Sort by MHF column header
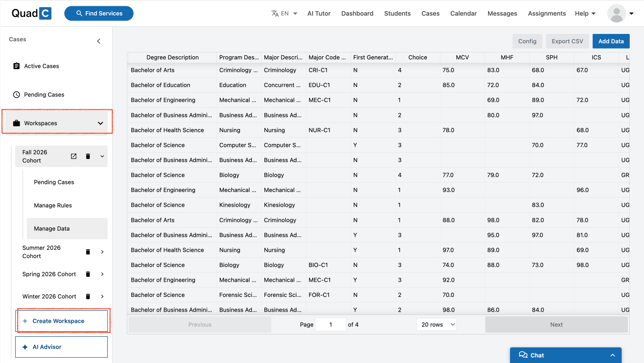This screenshot has width=644, height=363. click(x=507, y=57)
